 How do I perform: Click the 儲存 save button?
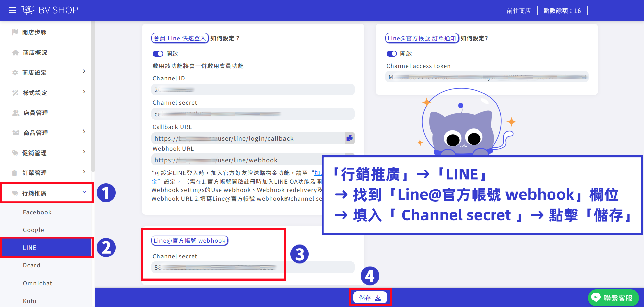coord(370,298)
